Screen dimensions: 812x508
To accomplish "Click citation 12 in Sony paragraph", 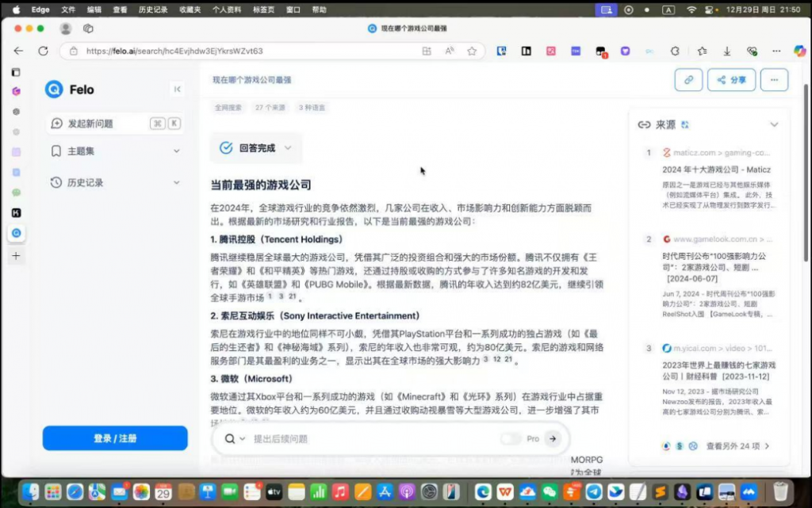I will click(496, 359).
